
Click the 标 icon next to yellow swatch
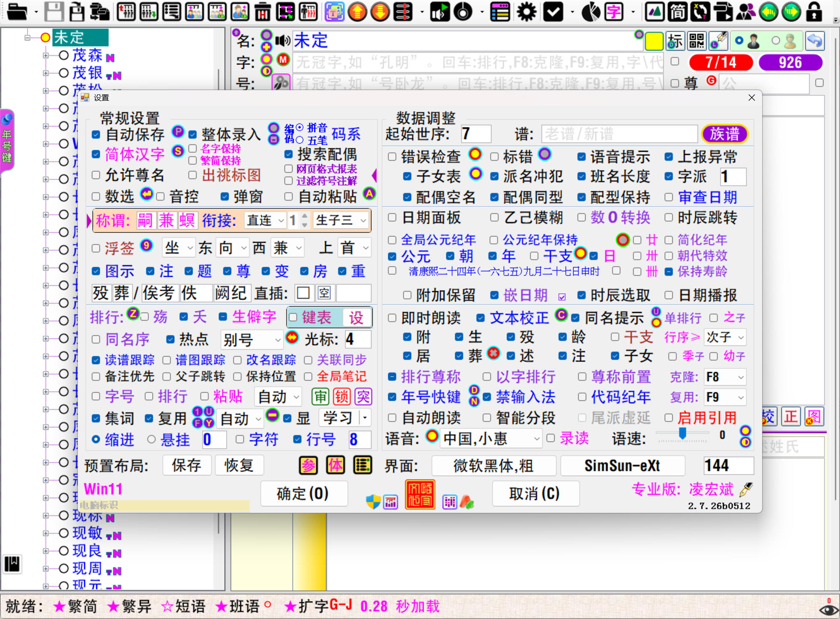coord(675,41)
